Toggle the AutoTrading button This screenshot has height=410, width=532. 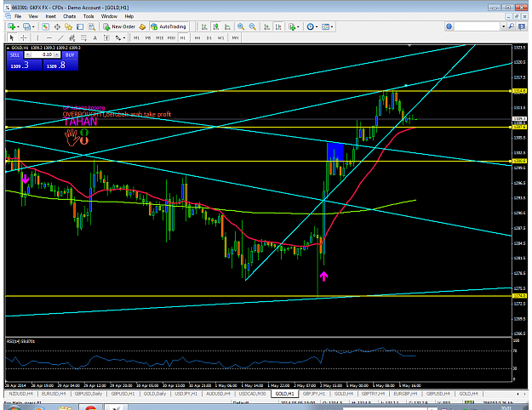[169, 26]
